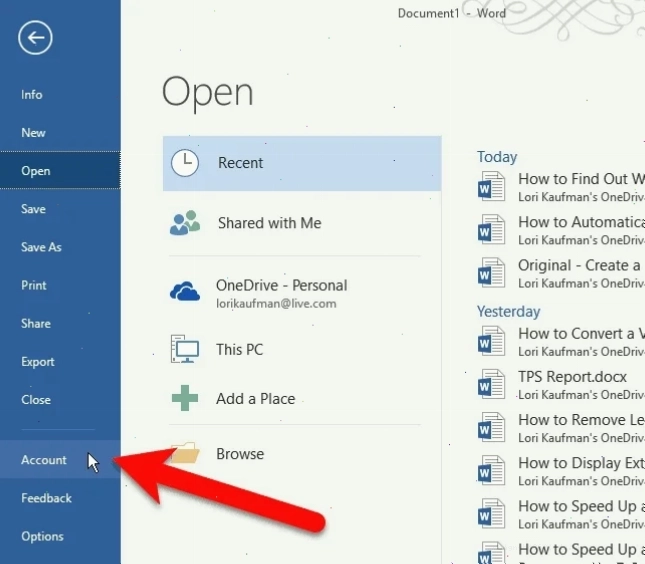
Task: Open the TPS Report.docx Word file icon
Action: click(491, 384)
